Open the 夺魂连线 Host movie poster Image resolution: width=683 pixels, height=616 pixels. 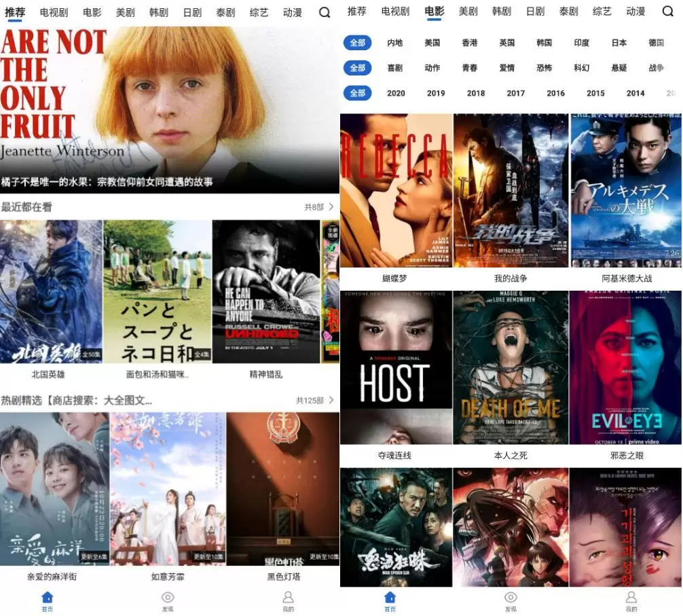(396, 367)
